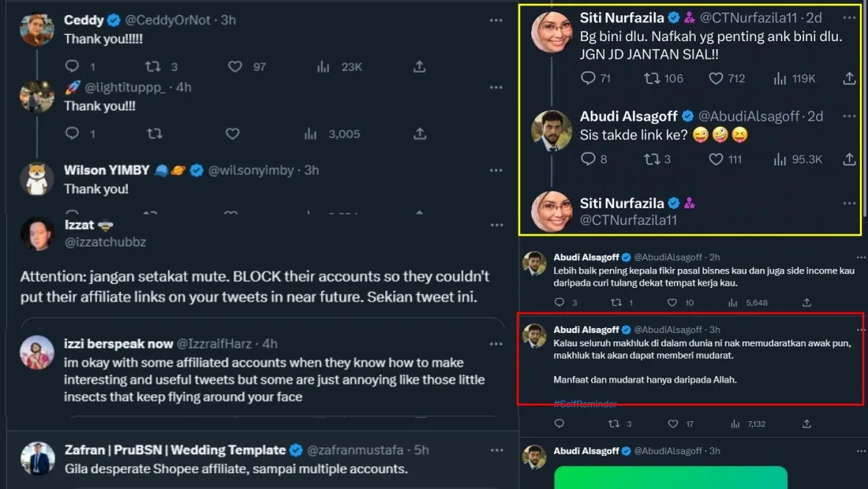Open more options on Izzat's tweet
This screenshot has height=489, width=868.
point(496,225)
